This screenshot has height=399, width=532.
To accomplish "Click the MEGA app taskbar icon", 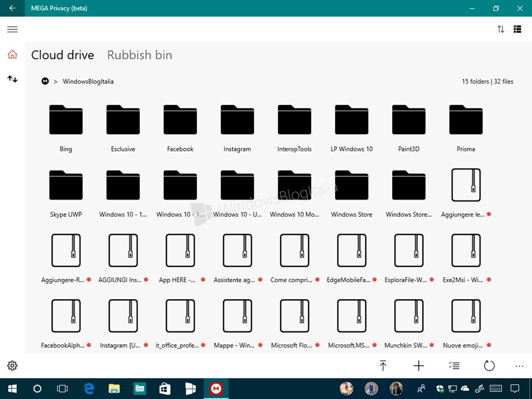I will (x=216, y=388).
